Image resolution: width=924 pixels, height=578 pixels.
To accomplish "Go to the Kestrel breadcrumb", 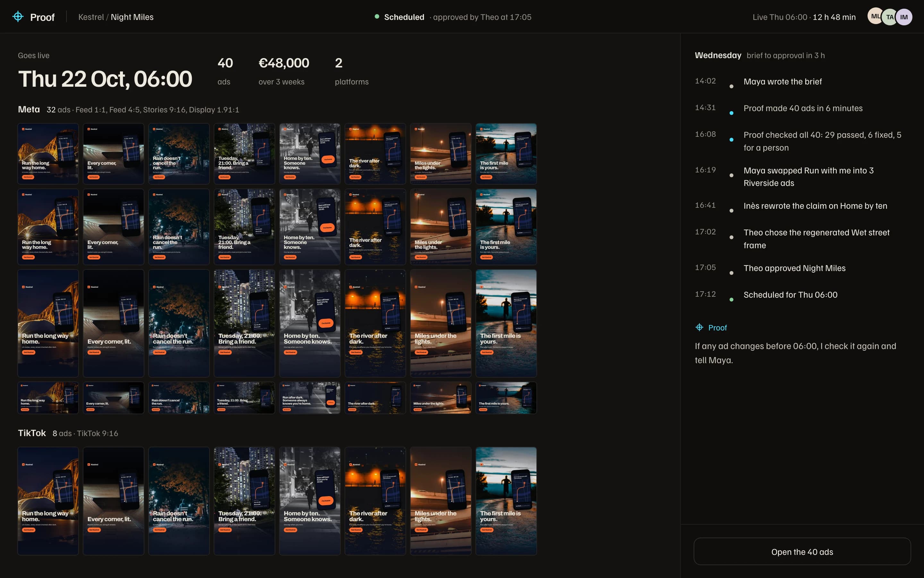I will [x=91, y=17].
